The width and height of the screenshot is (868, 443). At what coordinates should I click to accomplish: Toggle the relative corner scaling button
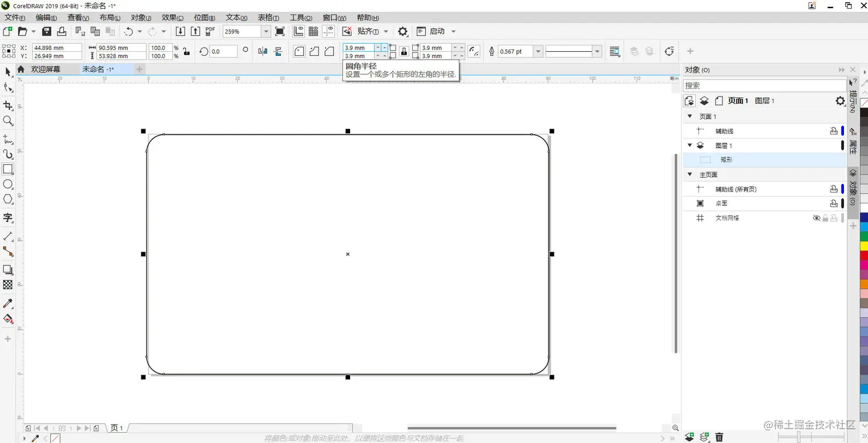tap(474, 52)
